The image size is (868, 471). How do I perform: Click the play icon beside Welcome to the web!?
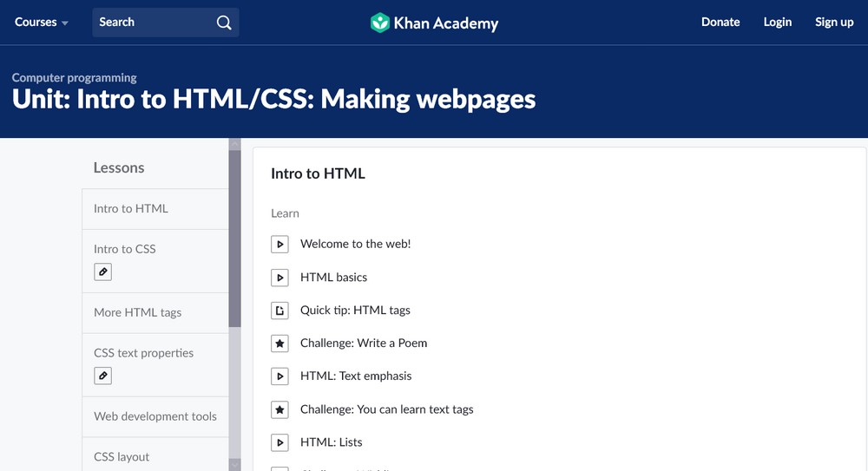(279, 244)
